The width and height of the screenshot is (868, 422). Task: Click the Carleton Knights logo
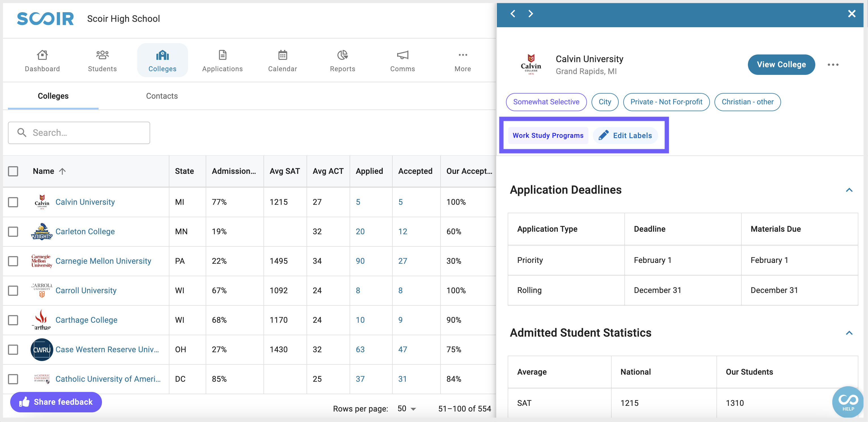(x=42, y=231)
